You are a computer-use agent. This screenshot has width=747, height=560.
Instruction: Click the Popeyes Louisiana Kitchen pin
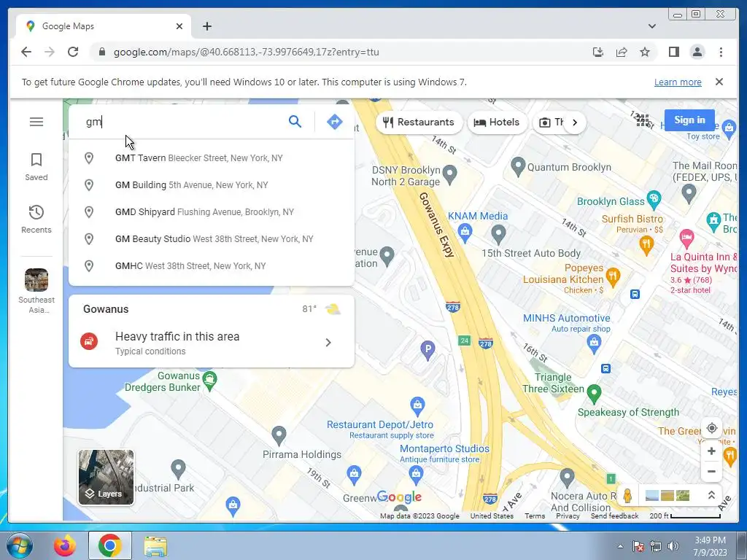coord(613,277)
